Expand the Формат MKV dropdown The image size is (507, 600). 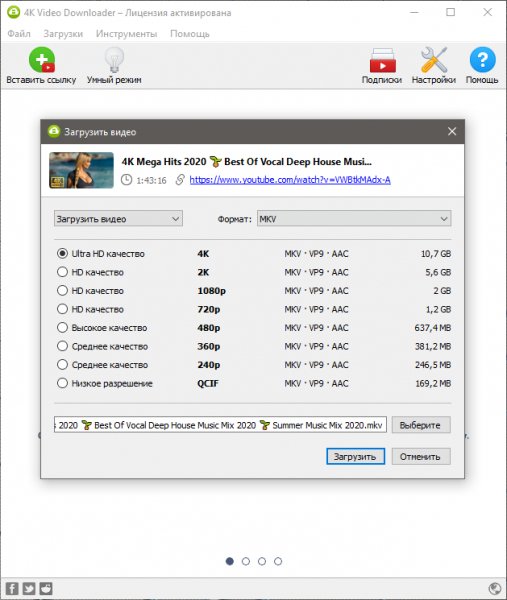pos(354,219)
